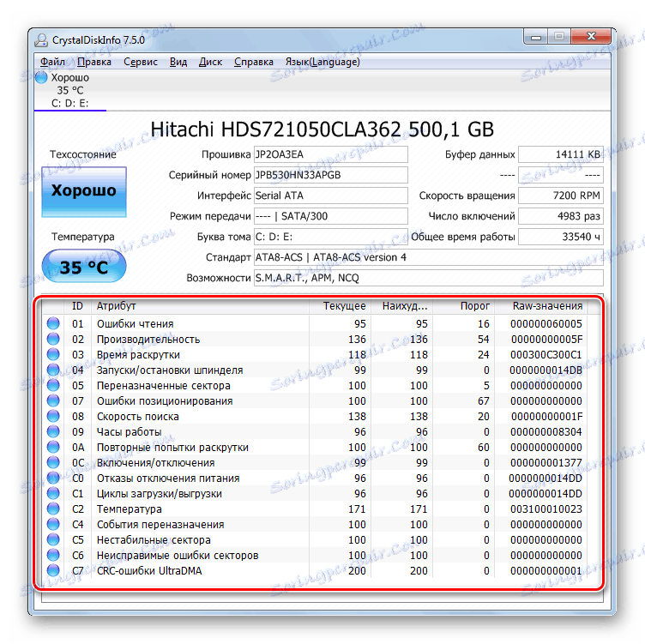Click status orb for 04 Запуски/остановки шпинделя
The height and width of the screenshot is (644, 645).
pos(53,370)
